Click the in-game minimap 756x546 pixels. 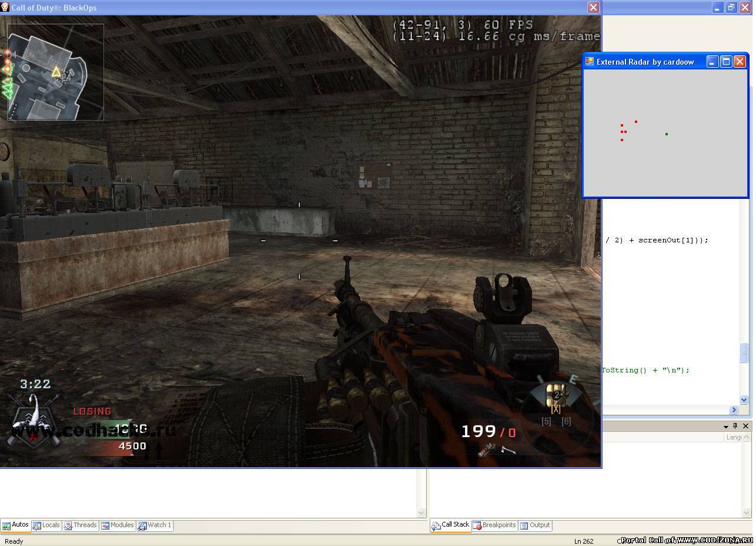tap(55, 72)
